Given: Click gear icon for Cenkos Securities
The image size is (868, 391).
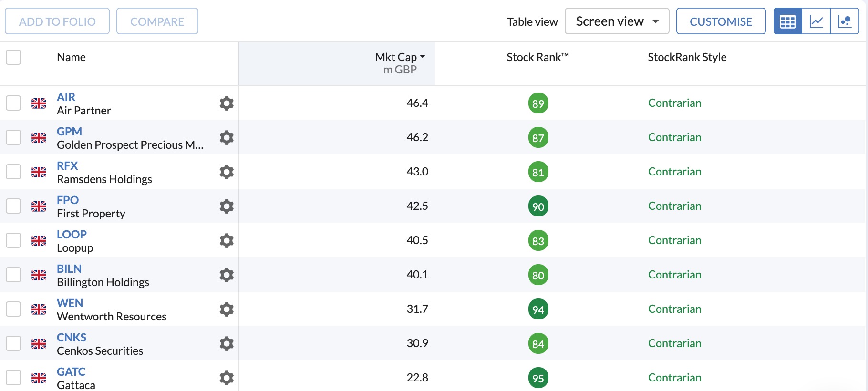Looking at the screenshot, I should [227, 344].
